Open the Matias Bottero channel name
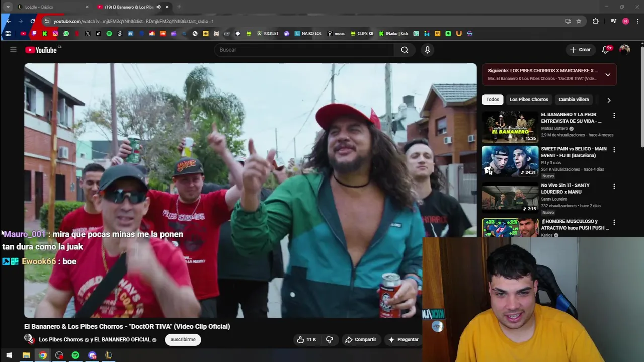This screenshot has height=362, width=644. (x=554, y=129)
